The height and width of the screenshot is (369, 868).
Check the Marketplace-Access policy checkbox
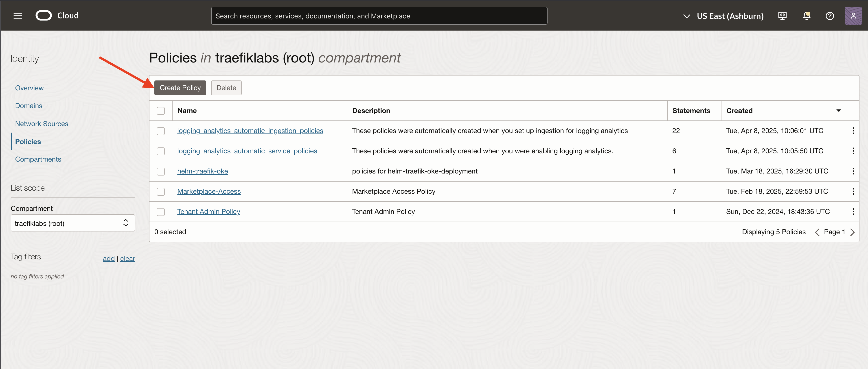click(161, 192)
